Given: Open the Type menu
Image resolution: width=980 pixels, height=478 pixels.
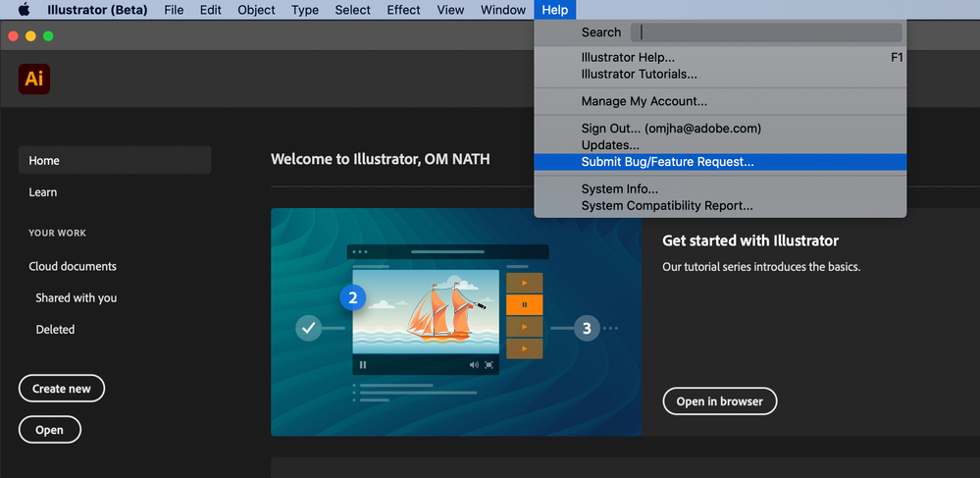Looking at the screenshot, I should point(305,10).
